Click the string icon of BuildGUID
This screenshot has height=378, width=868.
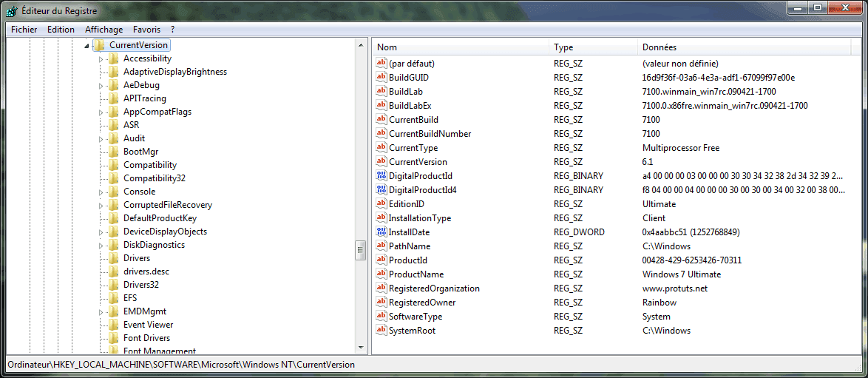382,77
